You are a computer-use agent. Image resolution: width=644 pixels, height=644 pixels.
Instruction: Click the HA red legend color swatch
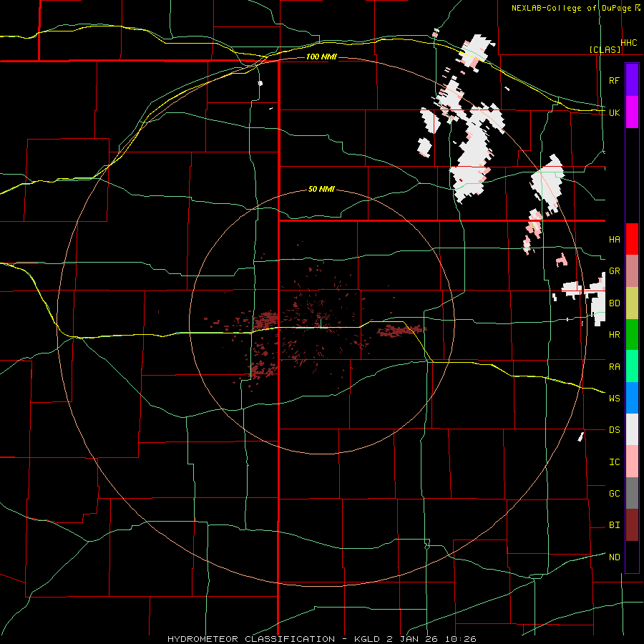[x=632, y=239]
